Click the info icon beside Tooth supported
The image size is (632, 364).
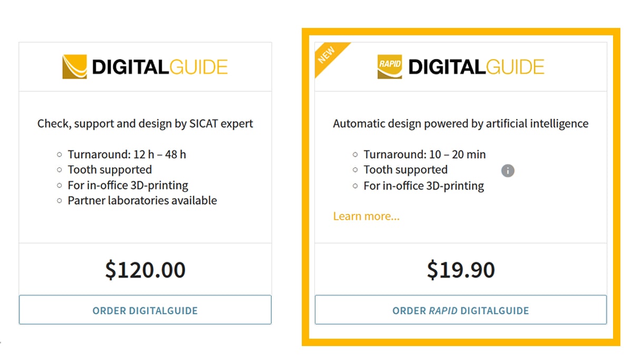tap(508, 171)
